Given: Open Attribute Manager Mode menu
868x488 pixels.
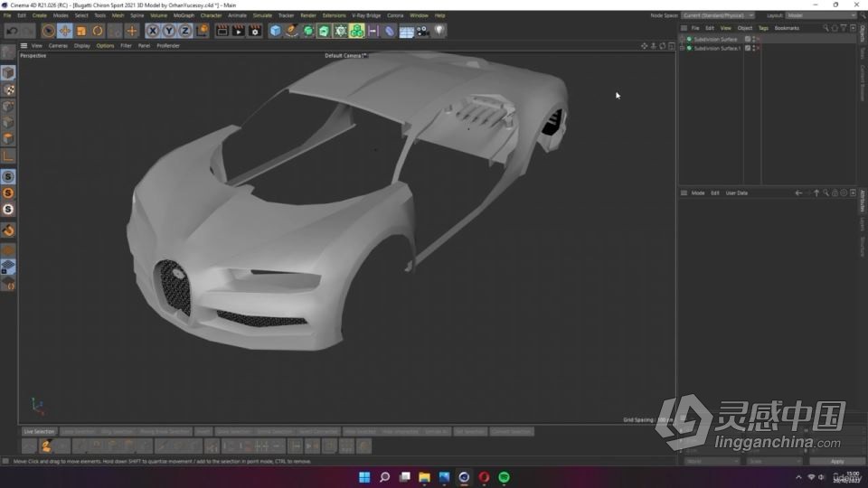Looking at the screenshot, I should 698,193.
